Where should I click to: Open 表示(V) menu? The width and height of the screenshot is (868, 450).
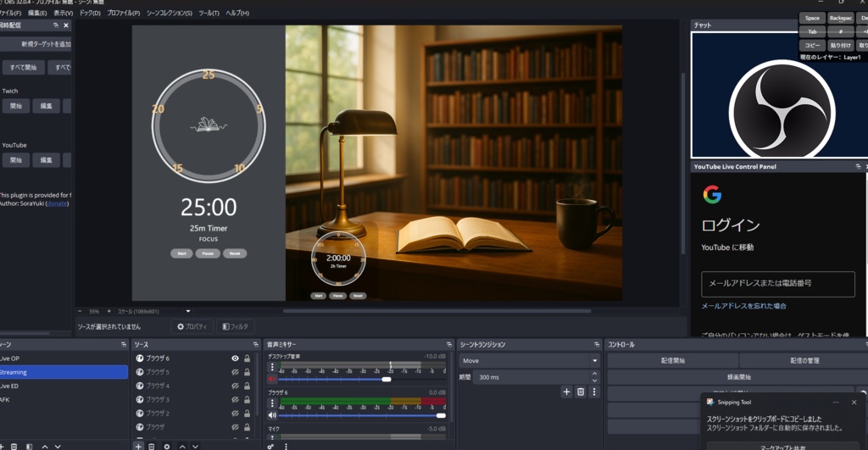coord(63,13)
